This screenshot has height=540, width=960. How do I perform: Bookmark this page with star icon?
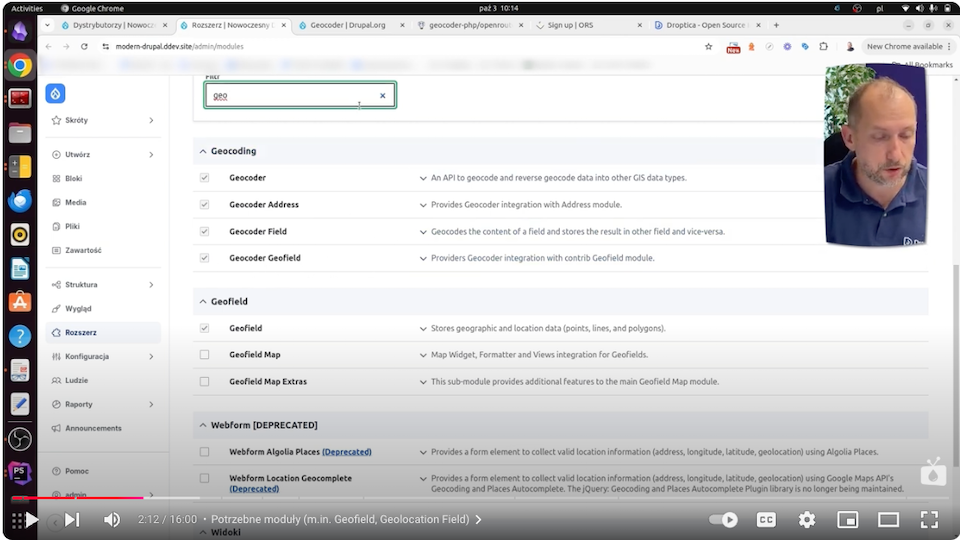[x=708, y=47]
